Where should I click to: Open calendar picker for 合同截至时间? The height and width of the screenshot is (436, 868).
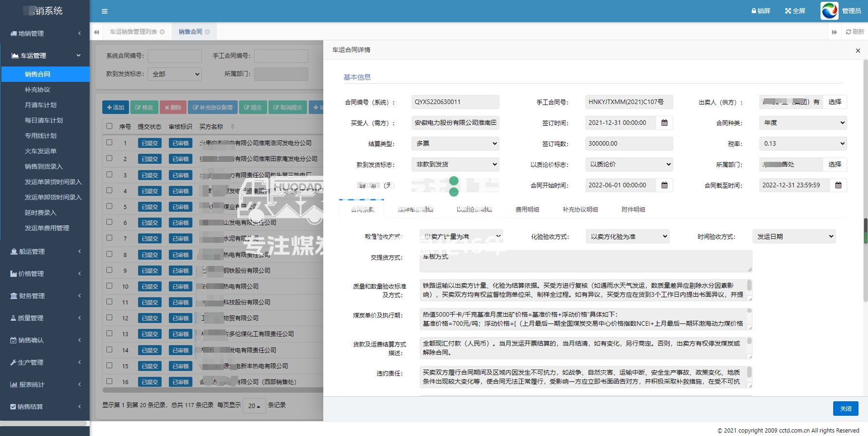click(838, 185)
